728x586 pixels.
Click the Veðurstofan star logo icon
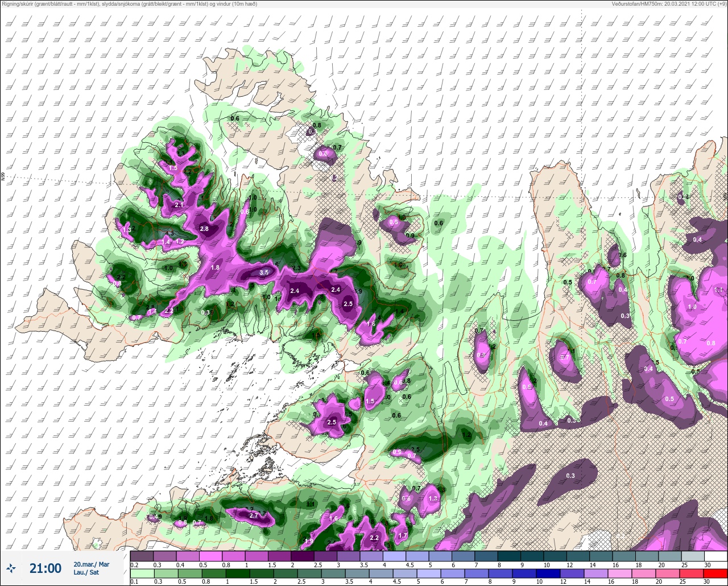(x=11, y=568)
